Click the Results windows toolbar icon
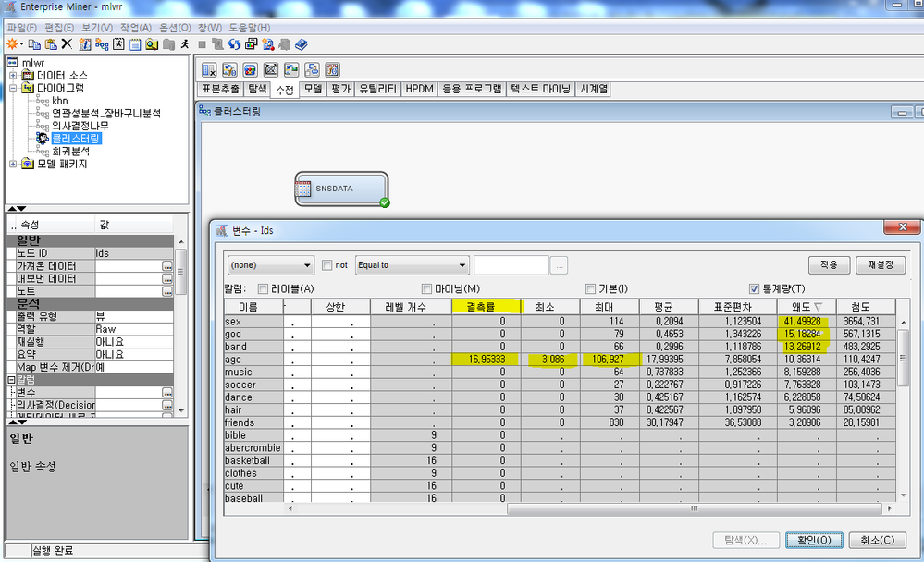This screenshot has width=924, height=562. pyautogui.click(x=251, y=44)
